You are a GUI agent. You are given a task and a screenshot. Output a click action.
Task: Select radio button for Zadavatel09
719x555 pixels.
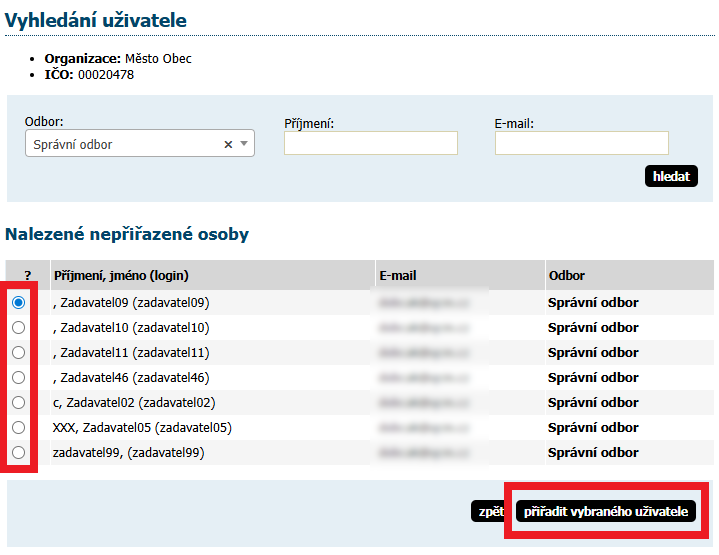click(x=18, y=303)
